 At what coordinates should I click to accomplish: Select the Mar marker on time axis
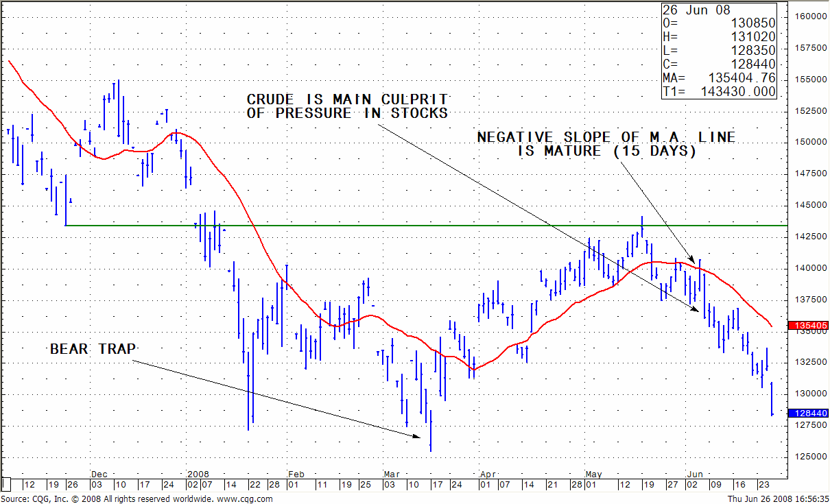(392, 474)
